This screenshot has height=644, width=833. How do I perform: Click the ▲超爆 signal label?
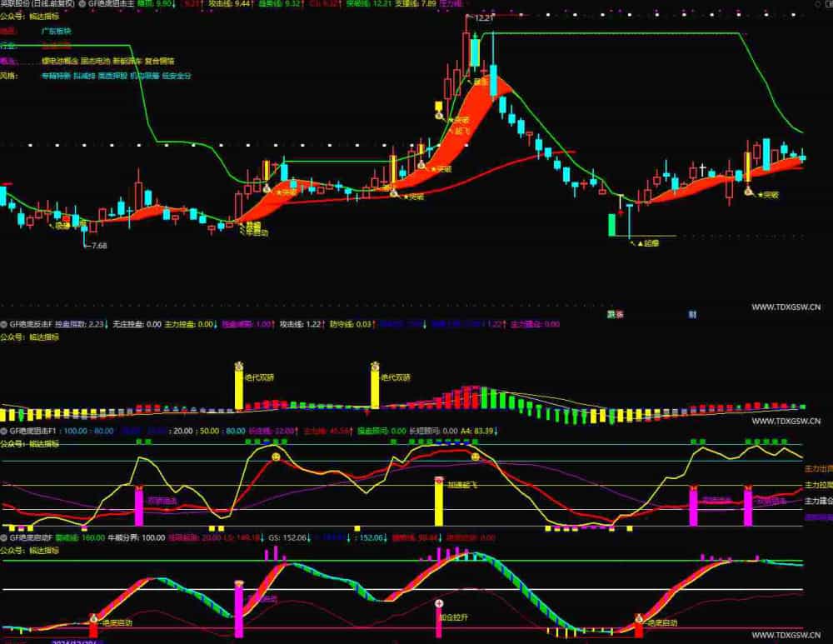pos(648,243)
